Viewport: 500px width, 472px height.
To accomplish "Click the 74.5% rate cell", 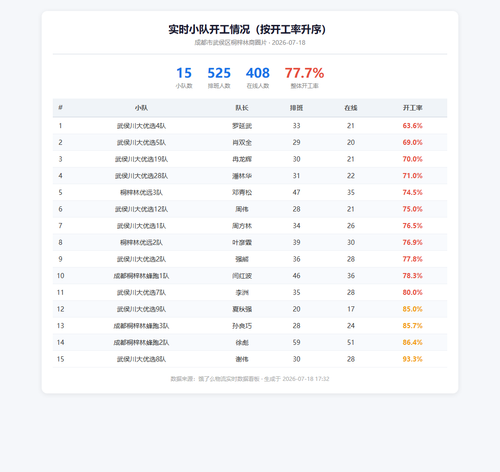I will tap(412, 193).
